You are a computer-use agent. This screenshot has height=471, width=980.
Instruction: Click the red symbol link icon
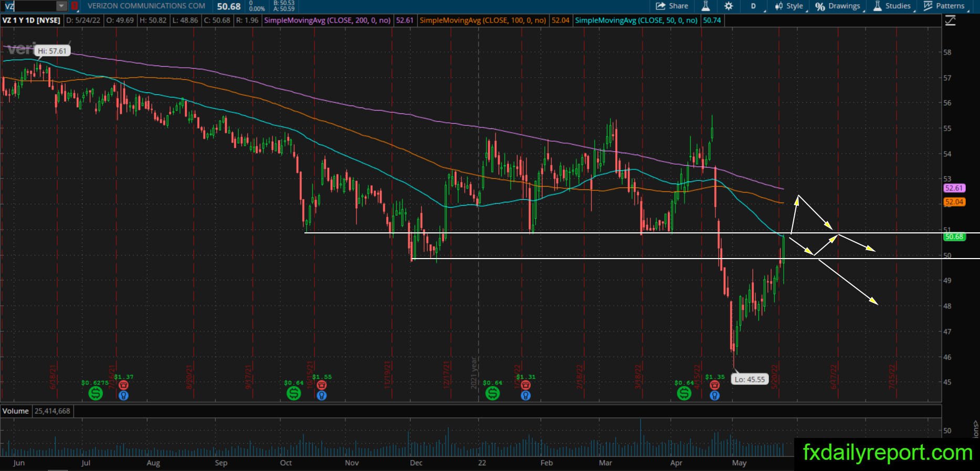tap(75, 6)
